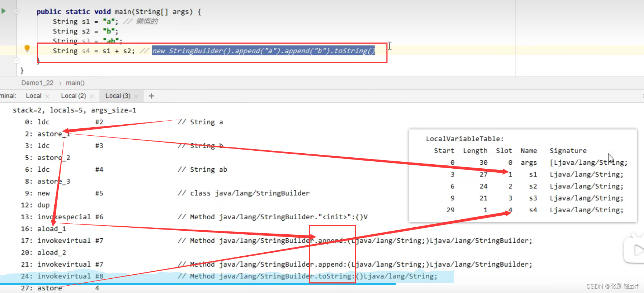The image size is (644, 293).
Task: Click fold end marker below s4 line
Action: (17, 61)
